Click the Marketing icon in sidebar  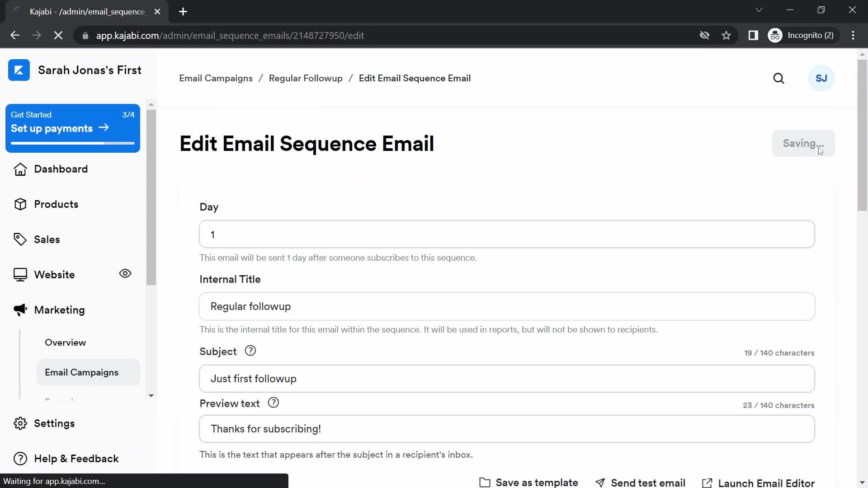pyautogui.click(x=20, y=310)
